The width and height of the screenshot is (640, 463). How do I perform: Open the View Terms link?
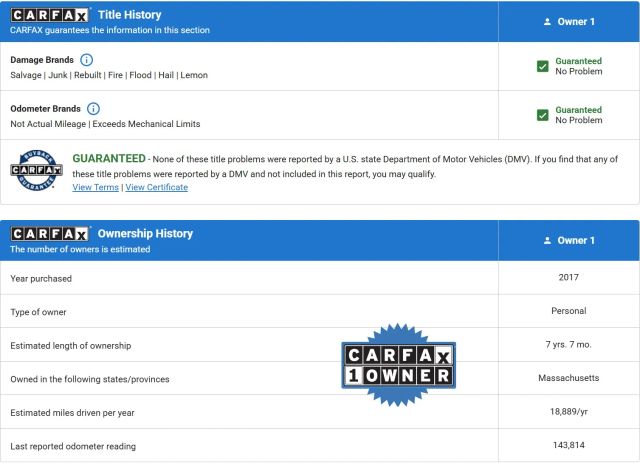click(x=96, y=187)
